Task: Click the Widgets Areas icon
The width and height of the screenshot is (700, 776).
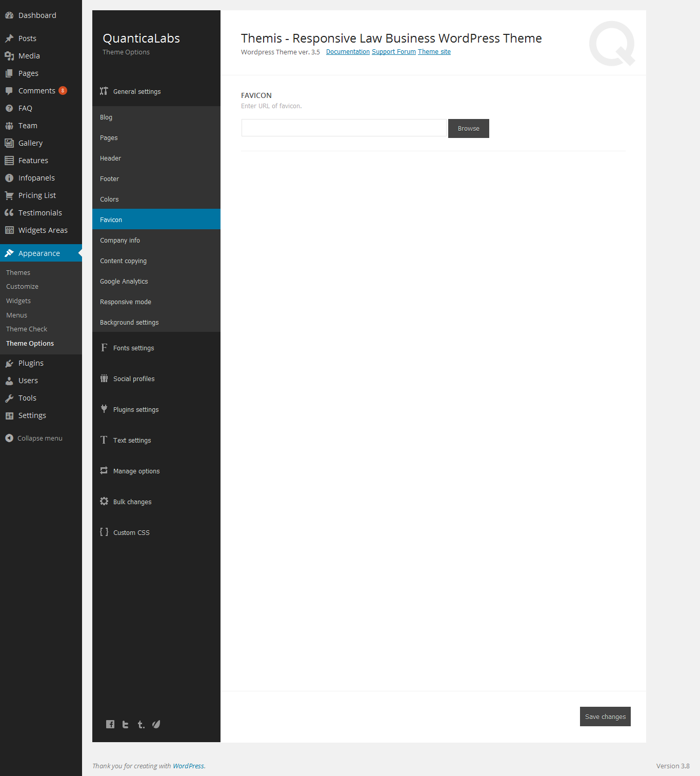Action: pyautogui.click(x=9, y=230)
